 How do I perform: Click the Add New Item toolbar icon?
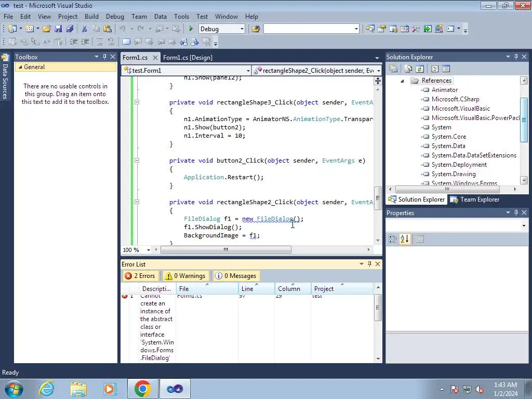(x=30, y=29)
